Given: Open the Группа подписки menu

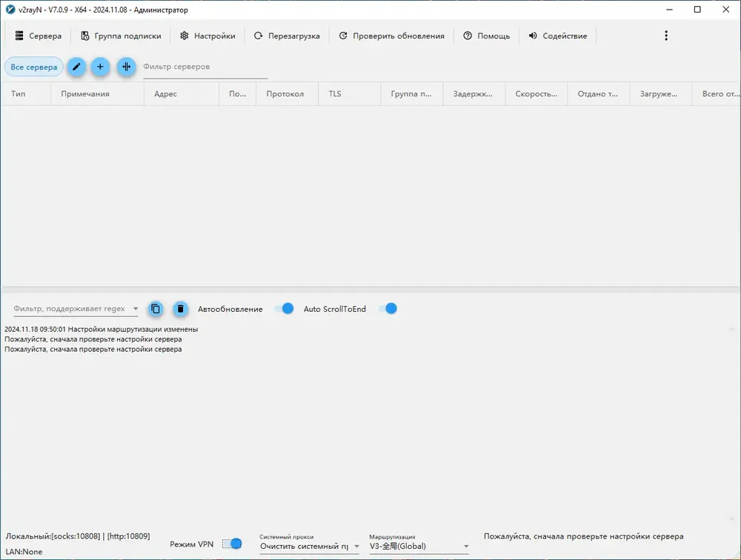Looking at the screenshot, I should pyautogui.click(x=121, y=36).
